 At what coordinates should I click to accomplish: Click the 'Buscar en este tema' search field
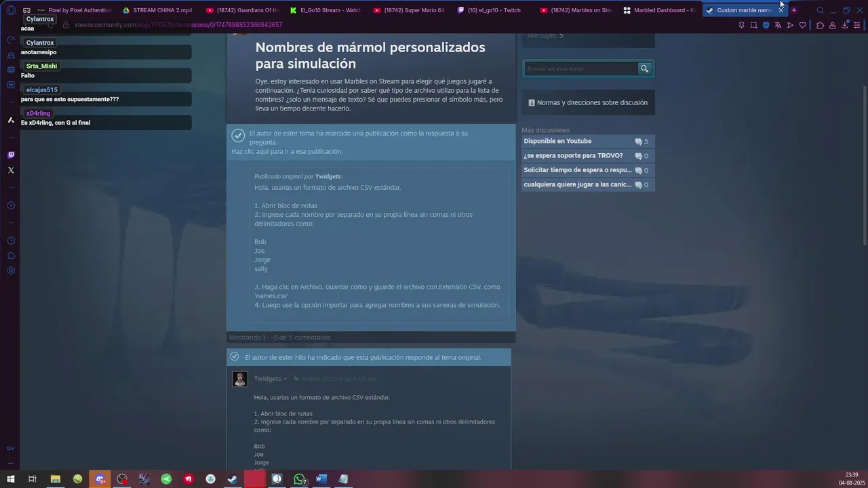click(x=581, y=68)
